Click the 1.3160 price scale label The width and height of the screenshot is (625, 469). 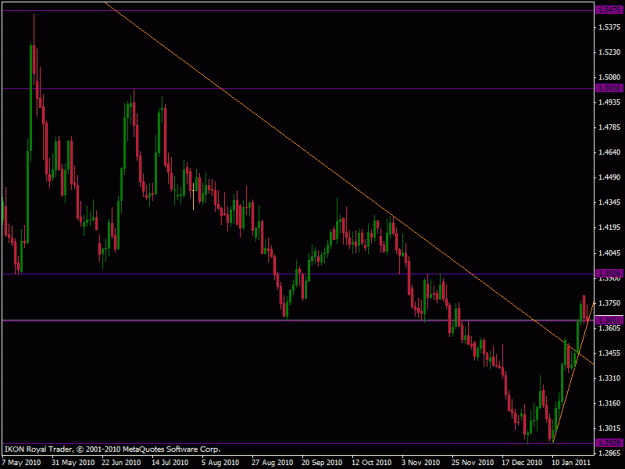(609, 403)
